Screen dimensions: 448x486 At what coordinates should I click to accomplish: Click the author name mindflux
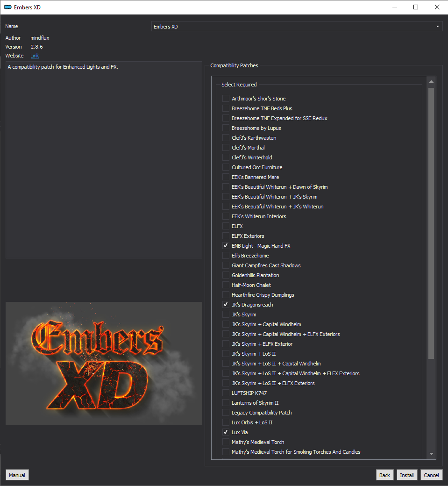click(40, 38)
